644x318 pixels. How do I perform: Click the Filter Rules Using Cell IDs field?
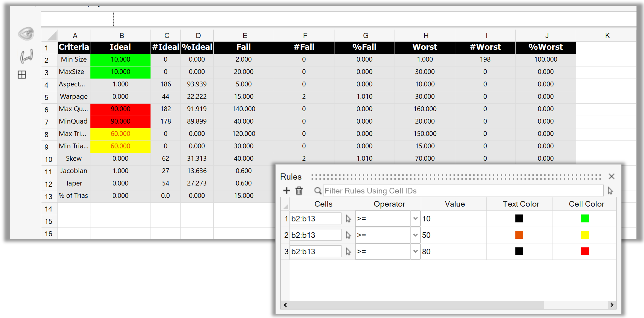pyautogui.click(x=463, y=191)
